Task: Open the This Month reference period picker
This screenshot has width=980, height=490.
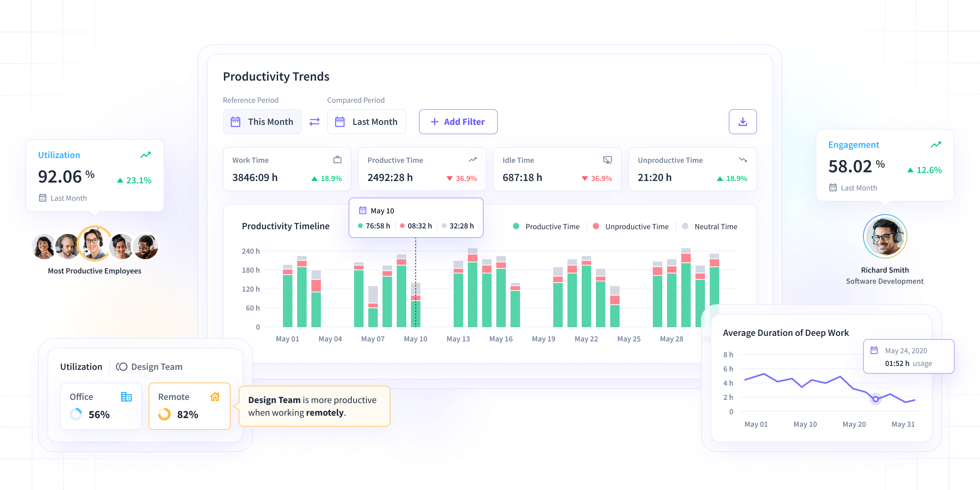Action: coord(262,122)
